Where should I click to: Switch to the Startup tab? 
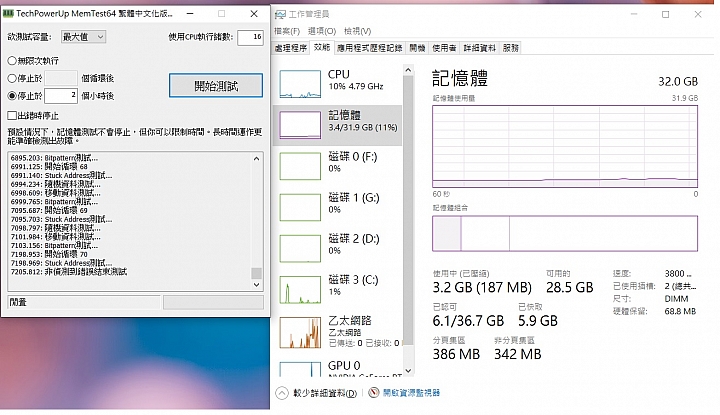tap(417, 48)
